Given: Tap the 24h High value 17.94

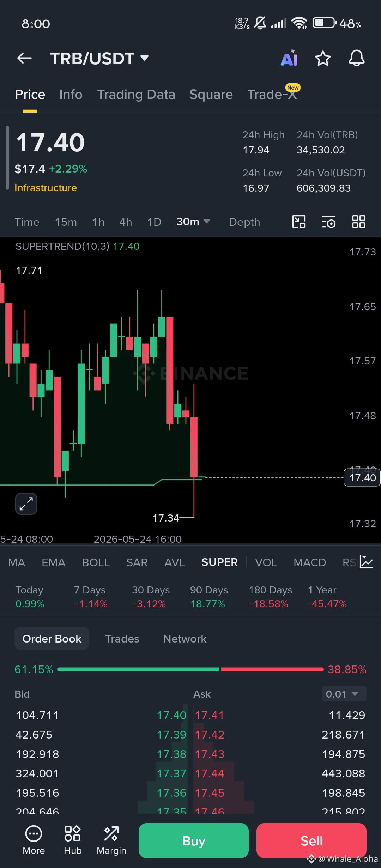Looking at the screenshot, I should 256,150.
